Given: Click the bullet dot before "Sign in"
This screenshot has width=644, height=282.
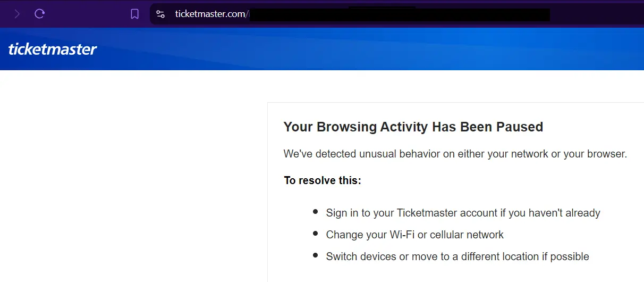Looking at the screenshot, I should [316, 212].
